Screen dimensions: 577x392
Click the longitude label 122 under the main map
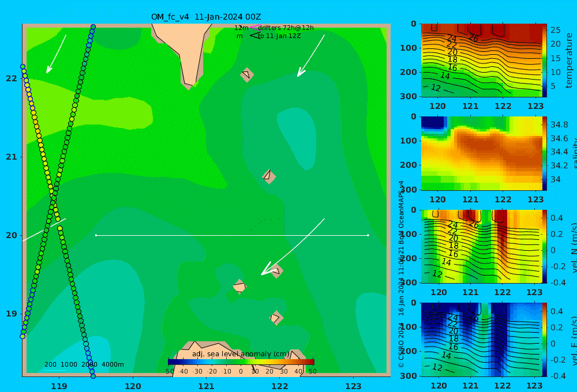[x=280, y=386]
